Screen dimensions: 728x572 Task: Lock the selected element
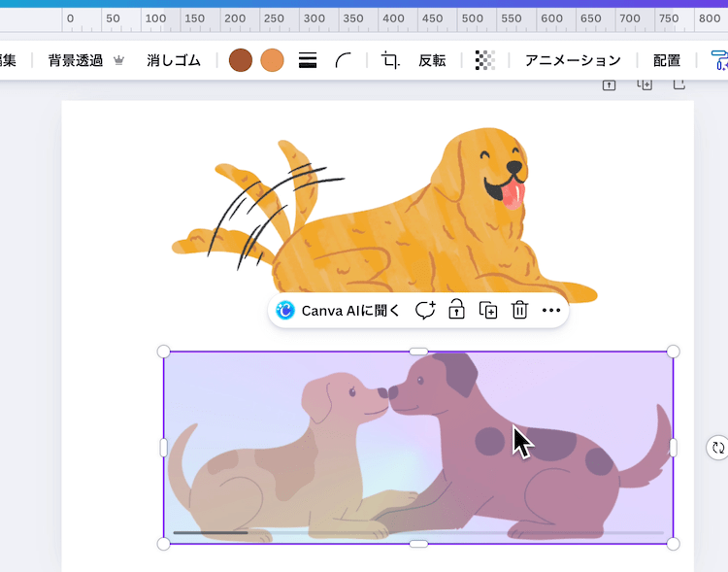tap(456, 310)
